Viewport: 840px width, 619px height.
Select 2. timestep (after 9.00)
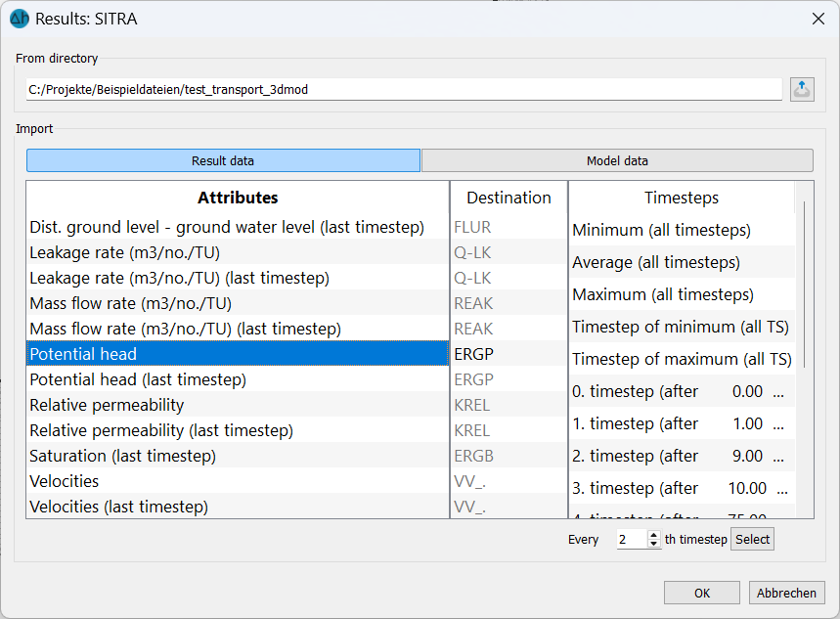pyautogui.click(x=682, y=456)
